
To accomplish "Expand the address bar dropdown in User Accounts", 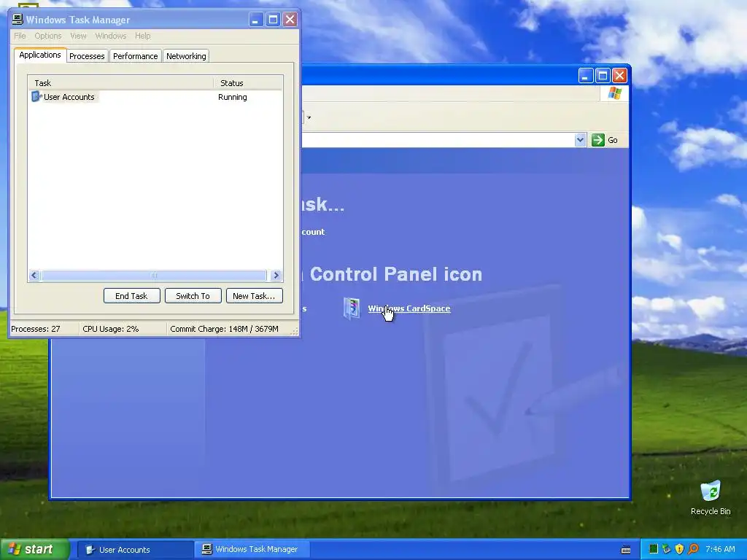I will 580,140.
